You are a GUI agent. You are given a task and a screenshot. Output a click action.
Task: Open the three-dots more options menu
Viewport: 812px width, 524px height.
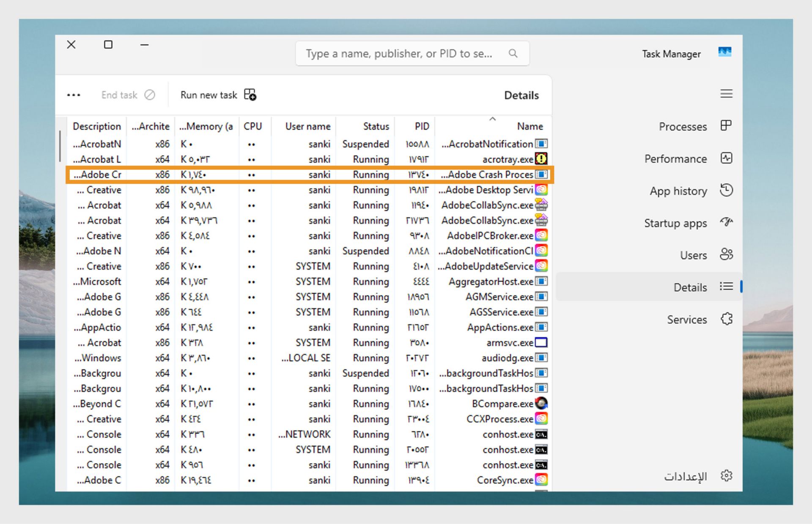coord(74,95)
